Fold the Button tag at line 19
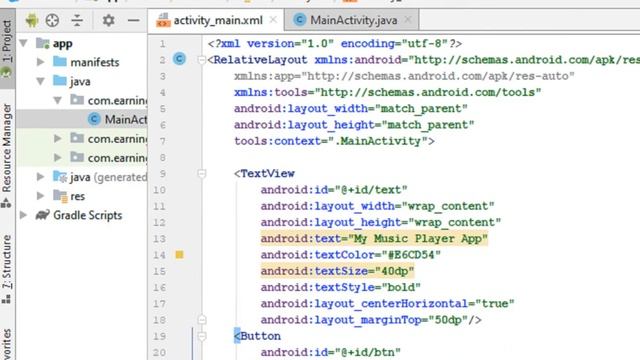The width and height of the screenshot is (640, 360). 202,336
